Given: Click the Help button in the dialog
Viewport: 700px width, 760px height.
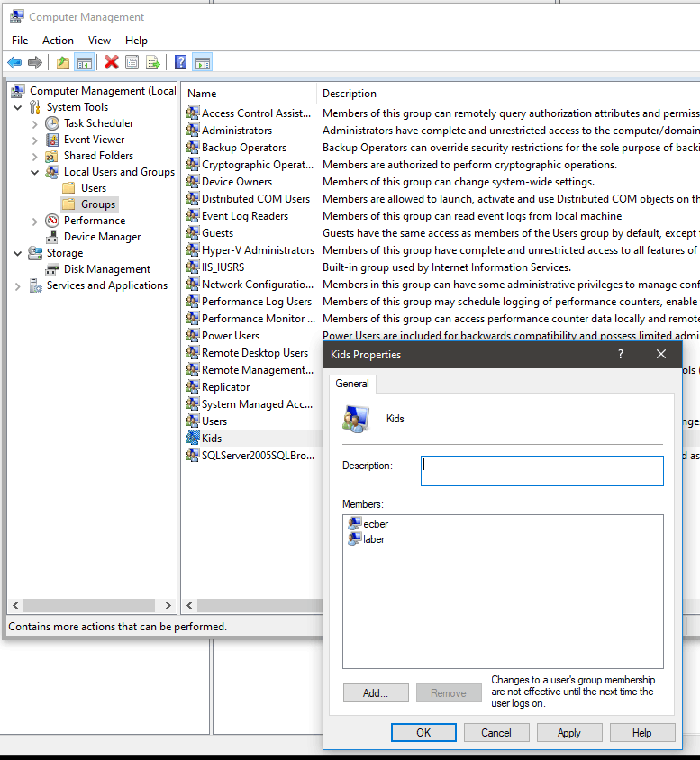Looking at the screenshot, I should point(641,732).
